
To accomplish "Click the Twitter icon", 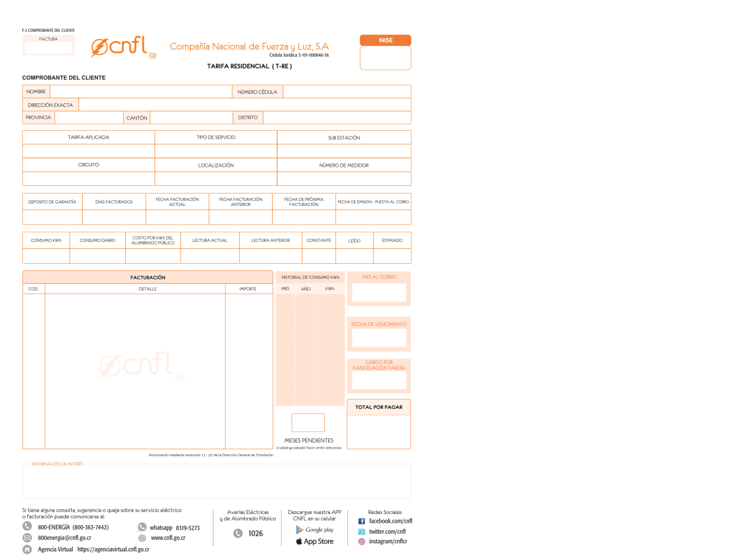I will [361, 532].
